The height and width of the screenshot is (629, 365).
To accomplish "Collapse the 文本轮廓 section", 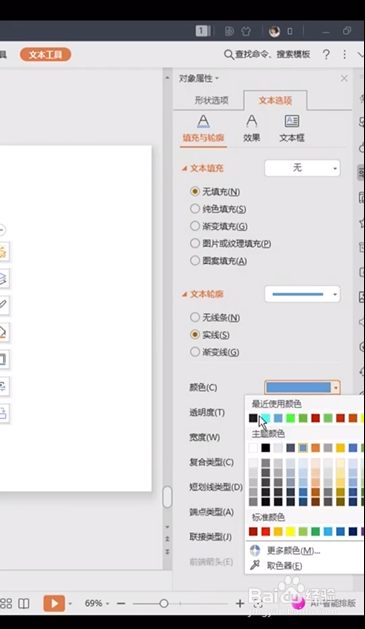I will coord(185,294).
